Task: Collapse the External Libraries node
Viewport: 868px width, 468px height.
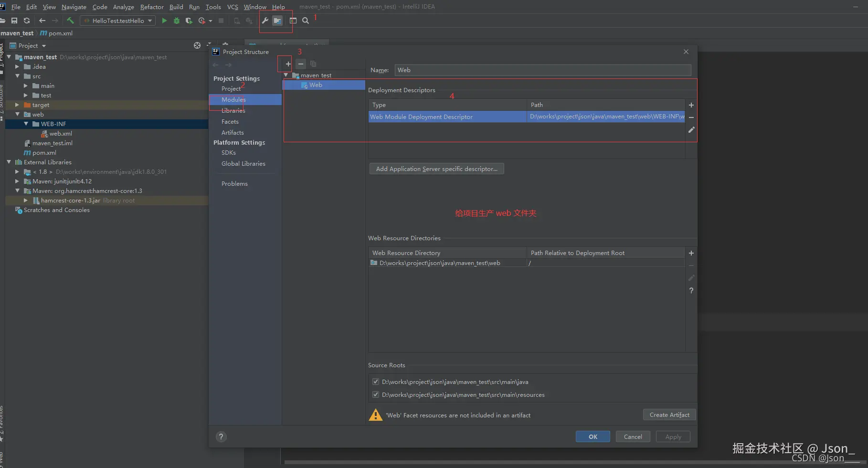Action: pyautogui.click(x=9, y=162)
